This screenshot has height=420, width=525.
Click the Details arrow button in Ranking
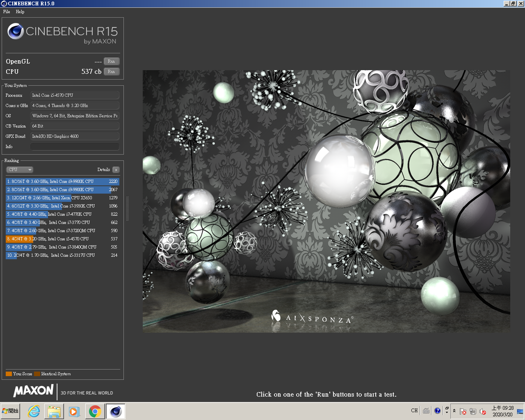116,169
